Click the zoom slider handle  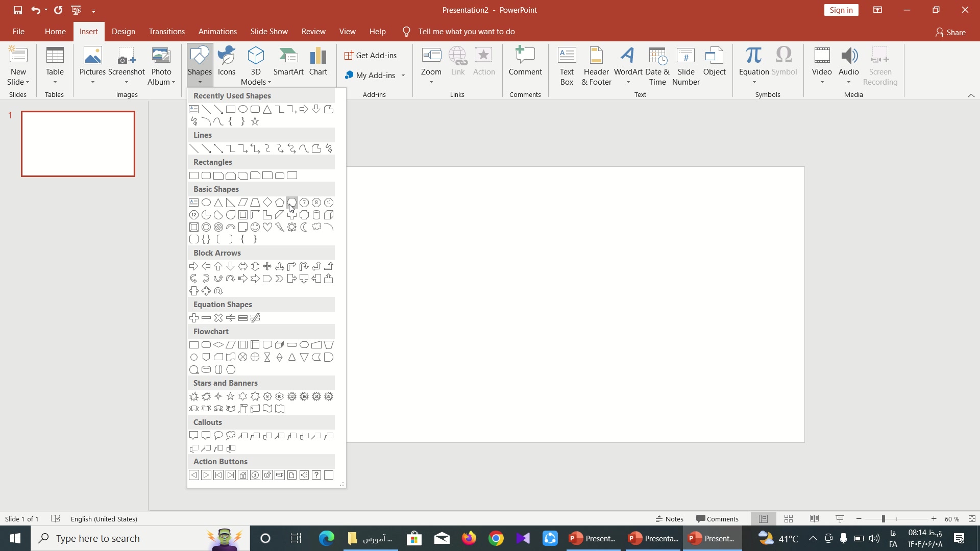tap(883, 519)
